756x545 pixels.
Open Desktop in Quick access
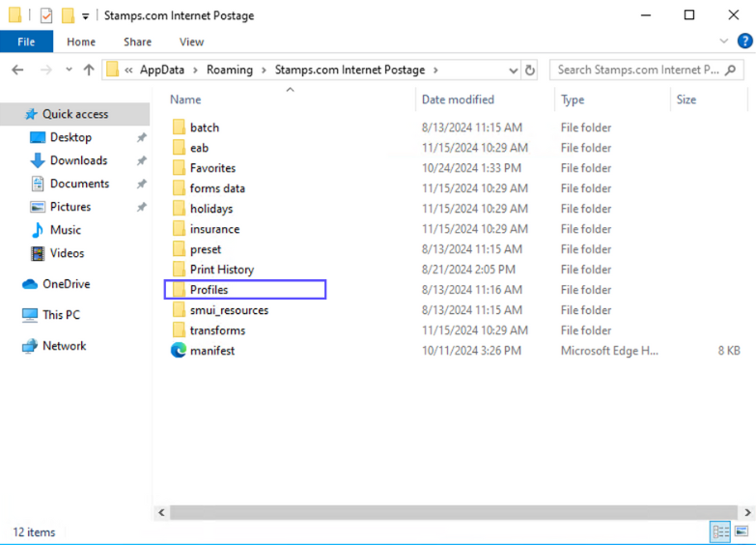tap(70, 137)
